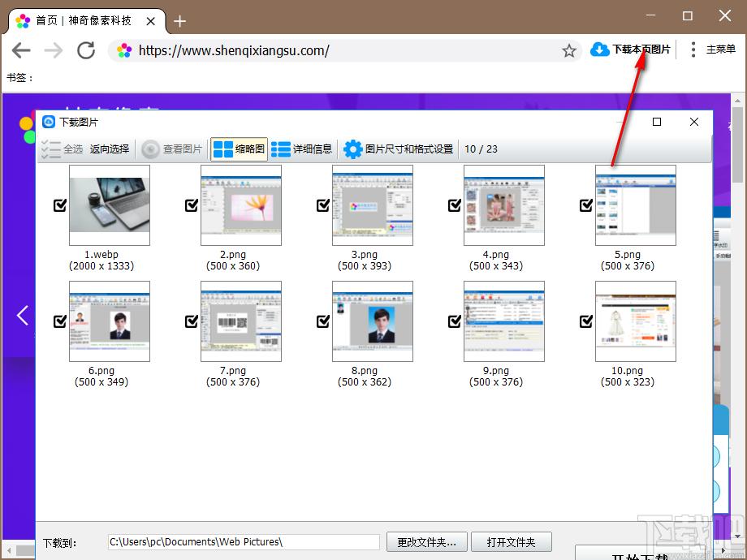Select the 3.png thumbnail
This screenshot has width=747, height=560.
373,205
